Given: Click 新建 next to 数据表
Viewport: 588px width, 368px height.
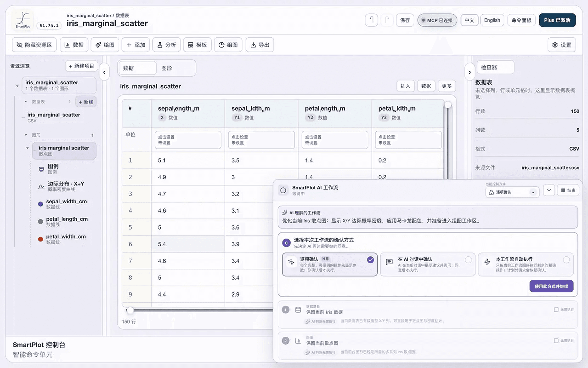Looking at the screenshot, I should click(86, 102).
